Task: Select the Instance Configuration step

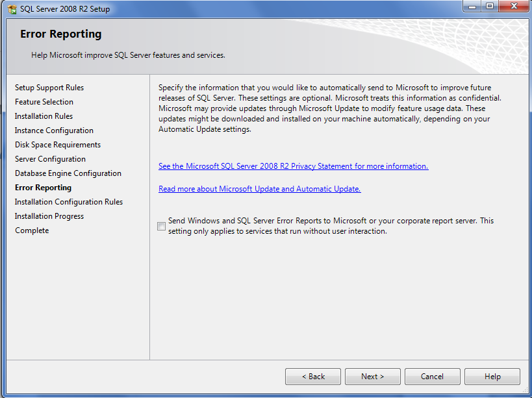Action: point(54,131)
